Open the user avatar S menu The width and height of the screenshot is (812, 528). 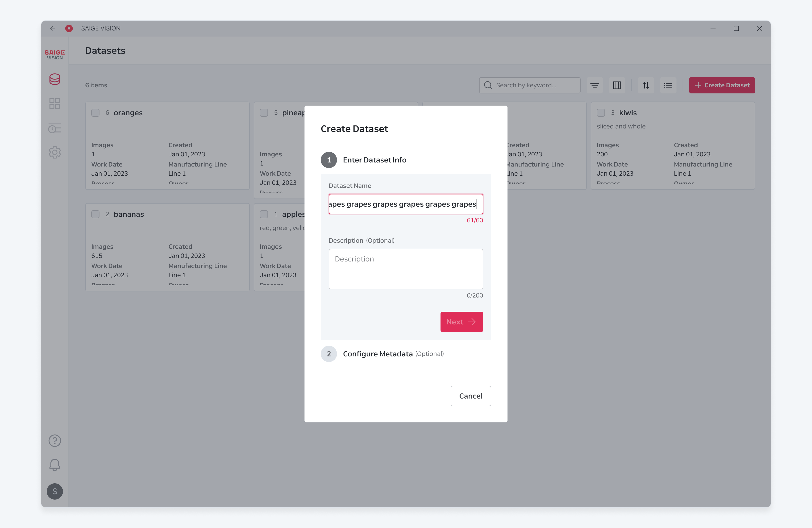tap(55, 491)
